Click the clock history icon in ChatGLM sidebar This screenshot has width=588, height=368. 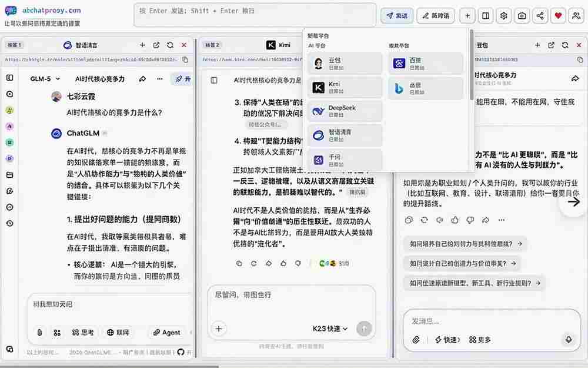(x=10, y=223)
